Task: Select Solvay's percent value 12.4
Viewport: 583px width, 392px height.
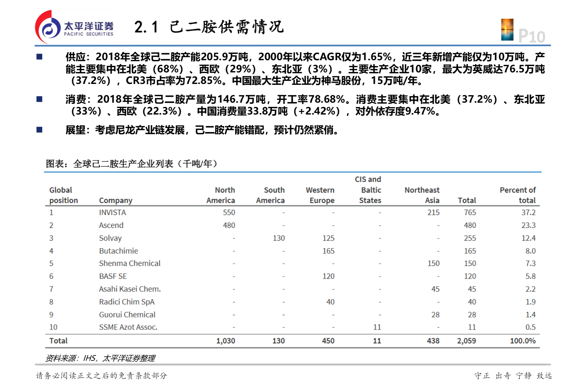Action: (528, 238)
